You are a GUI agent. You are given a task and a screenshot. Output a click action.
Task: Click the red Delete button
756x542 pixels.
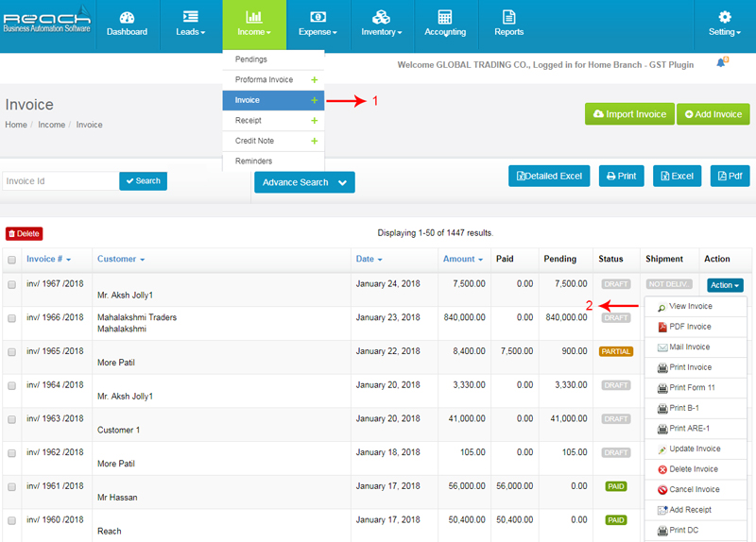[x=25, y=233]
